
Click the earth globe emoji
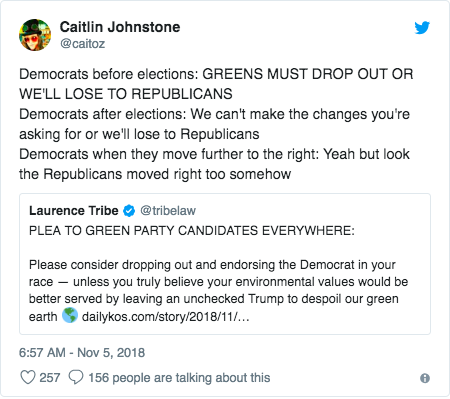(70, 315)
